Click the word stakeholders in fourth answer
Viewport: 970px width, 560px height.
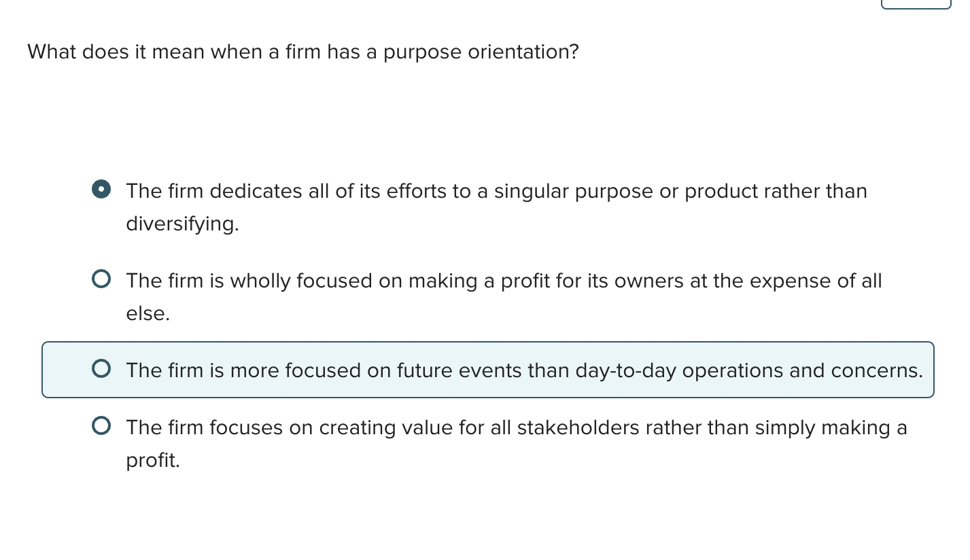pyautogui.click(x=577, y=427)
